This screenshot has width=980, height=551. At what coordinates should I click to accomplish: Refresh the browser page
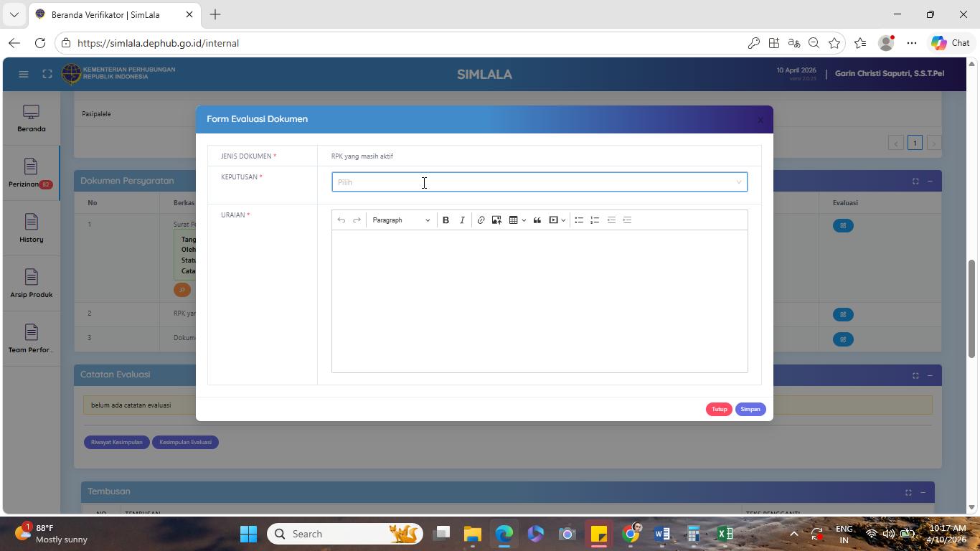[x=40, y=43]
